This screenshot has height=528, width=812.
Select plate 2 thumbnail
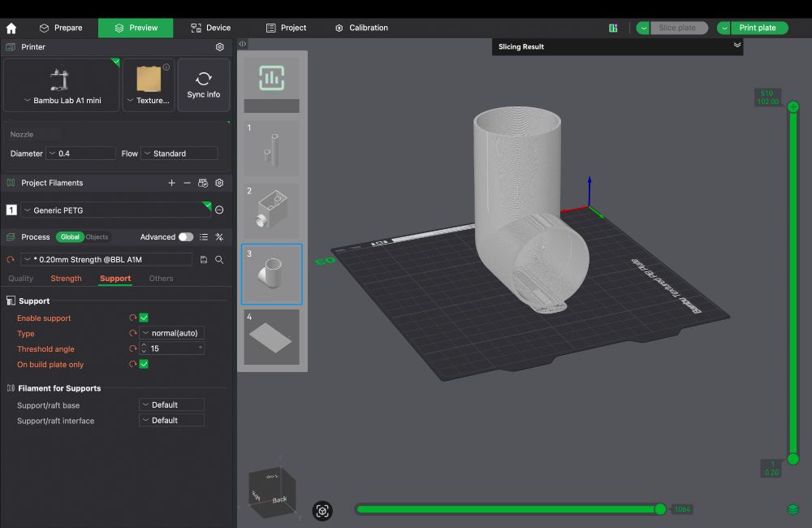272,210
